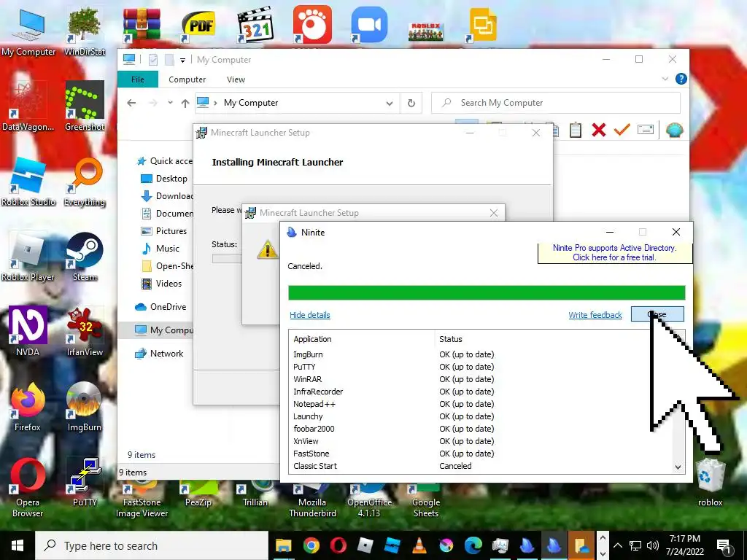The height and width of the screenshot is (560, 747).
Task: Go up one level in Explorer
Action: [x=185, y=103]
